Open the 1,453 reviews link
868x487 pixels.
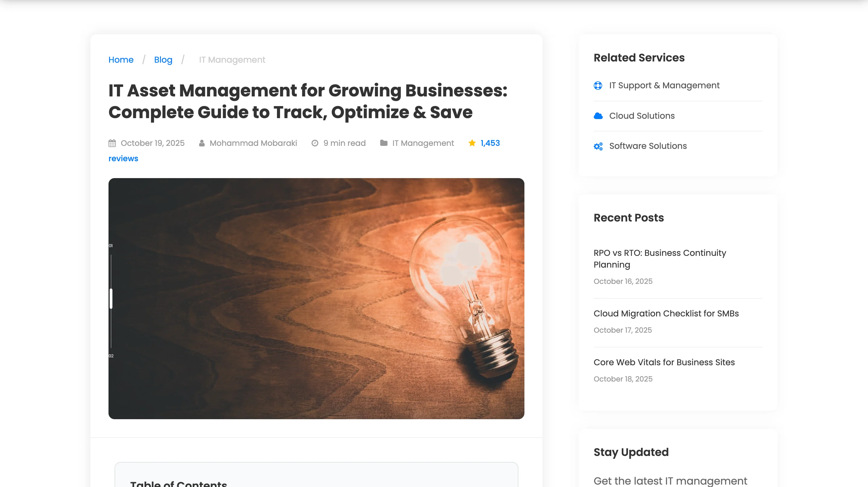pyautogui.click(x=490, y=143)
